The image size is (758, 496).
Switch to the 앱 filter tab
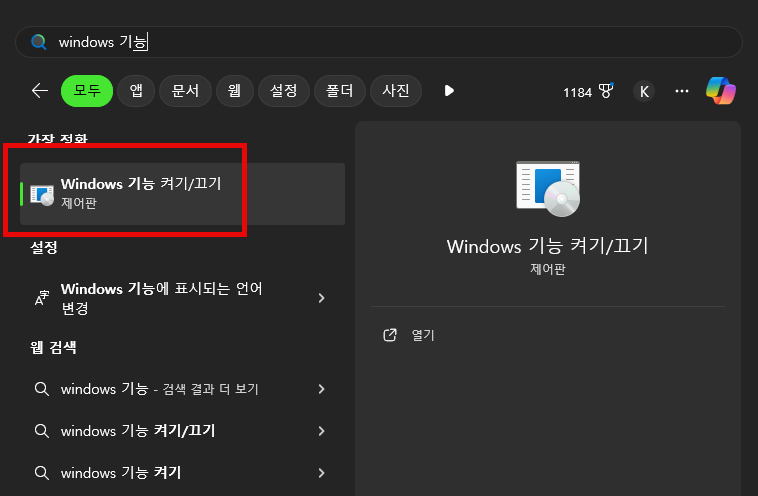click(x=136, y=90)
